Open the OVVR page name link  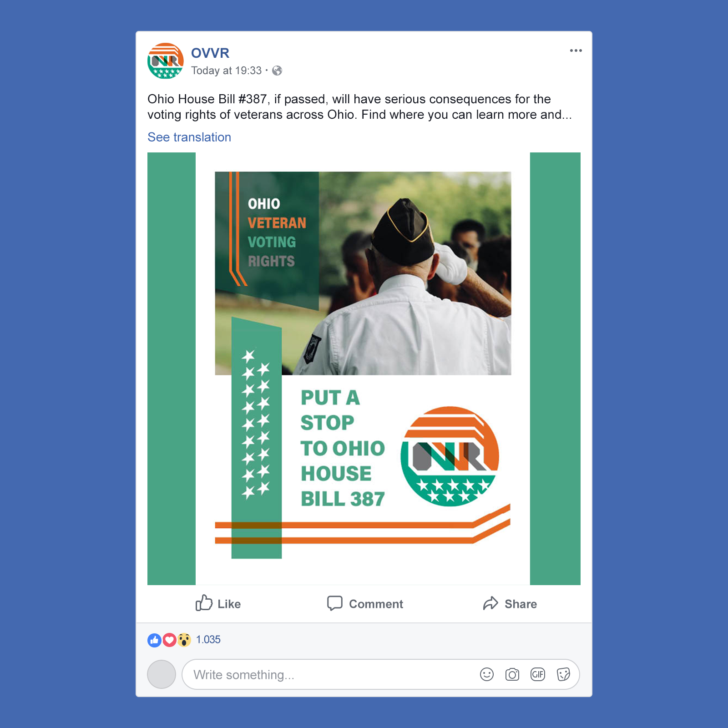click(210, 53)
